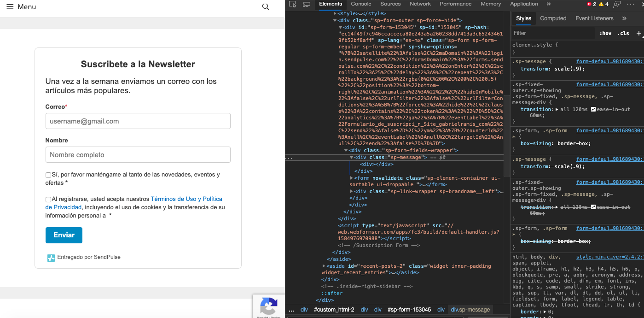Check the 'Sí, por favor manténgame al tanto' checkbox

[x=48, y=175]
